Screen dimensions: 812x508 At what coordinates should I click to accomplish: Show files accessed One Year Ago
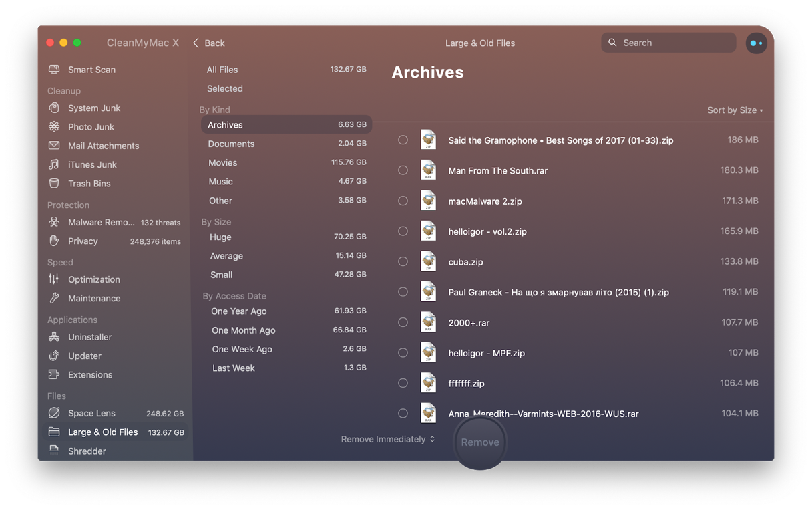pos(286,311)
